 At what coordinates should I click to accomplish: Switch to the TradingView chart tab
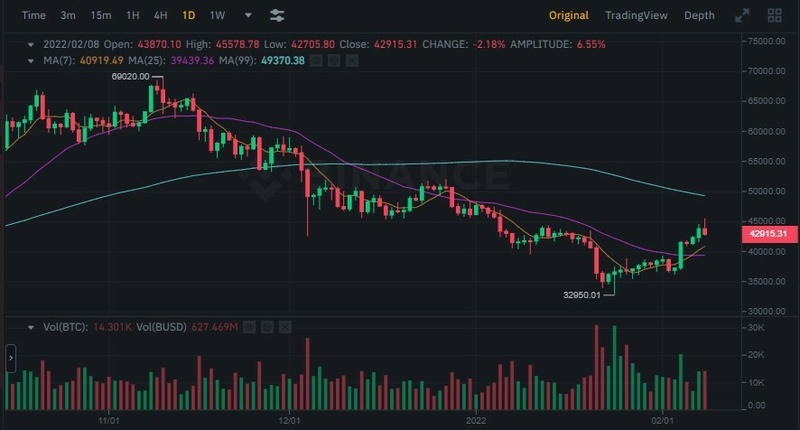(x=636, y=16)
